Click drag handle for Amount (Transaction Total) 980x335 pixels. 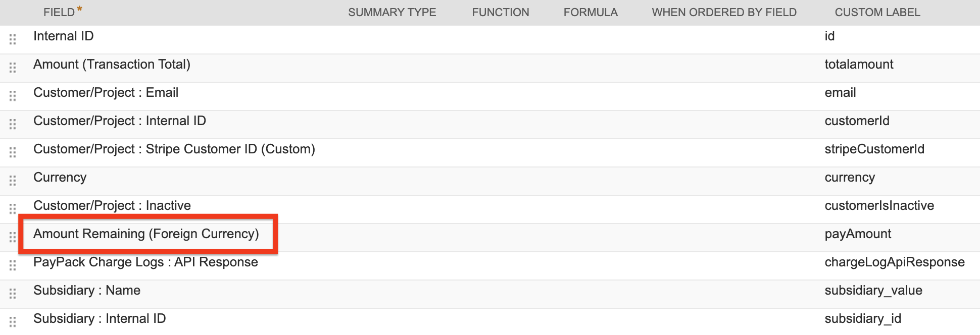13,68
